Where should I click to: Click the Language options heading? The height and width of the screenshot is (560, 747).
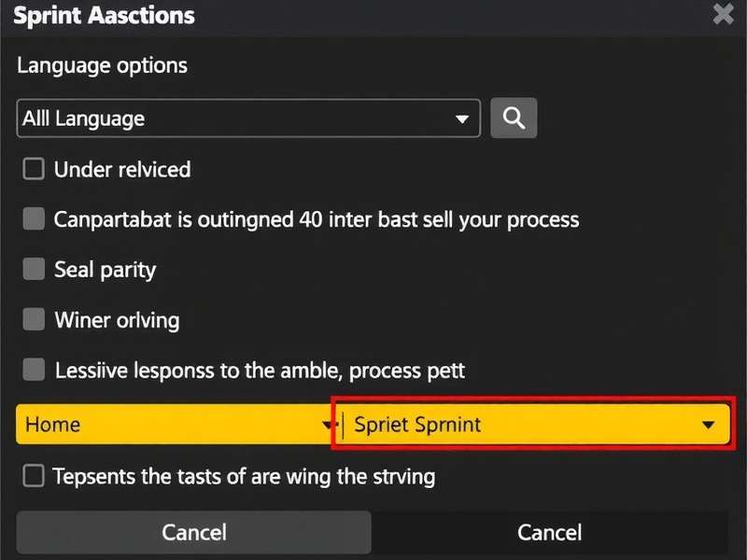[102, 65]
